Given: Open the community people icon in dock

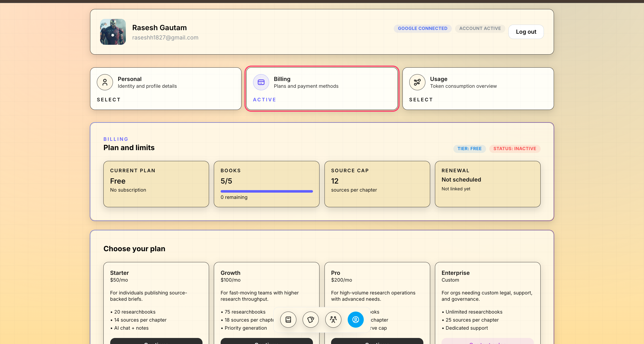Looking at the screenshot, I should [333, 320].
